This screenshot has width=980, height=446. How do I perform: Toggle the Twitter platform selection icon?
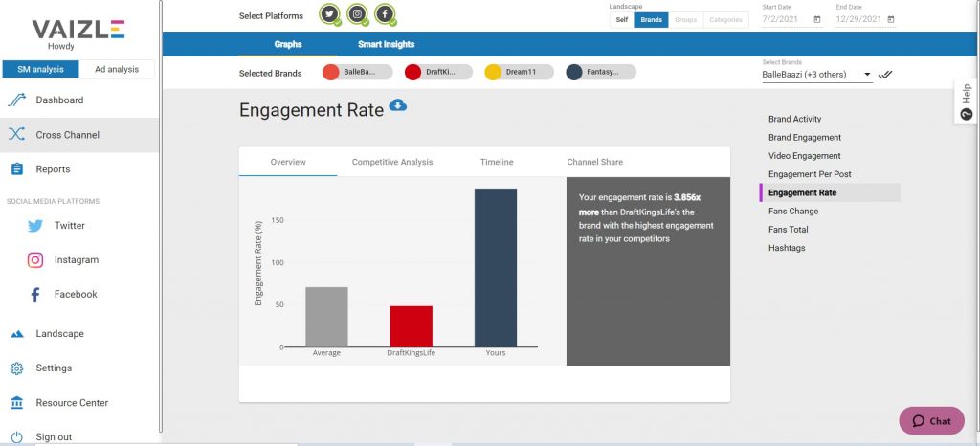coord(330,13)
